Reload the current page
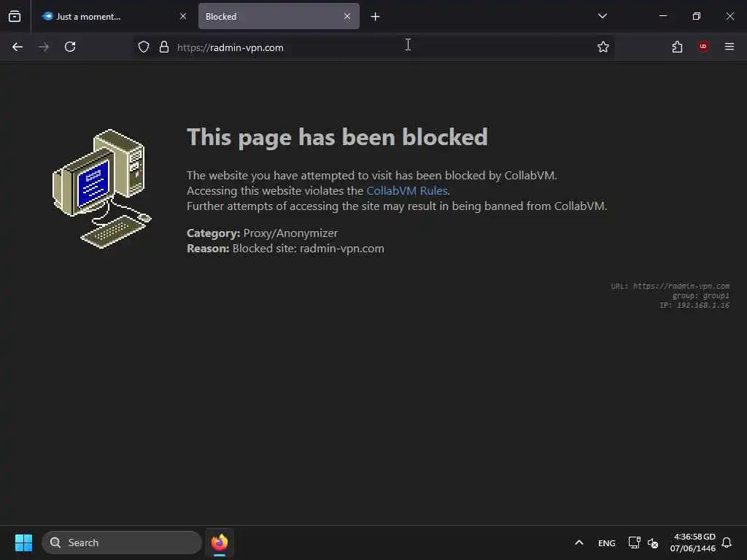The width and height of the screenshot is (747, 560). (x=70, y=47)
